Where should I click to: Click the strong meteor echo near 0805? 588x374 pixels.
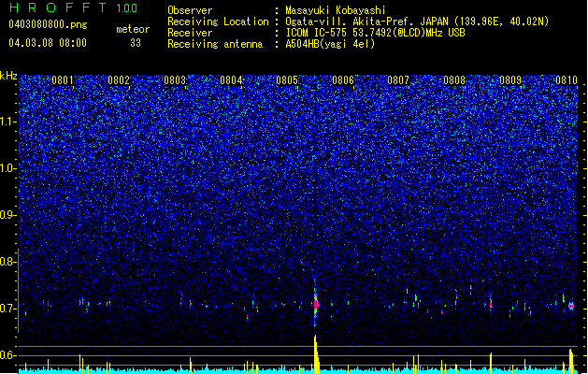[315, 304]
